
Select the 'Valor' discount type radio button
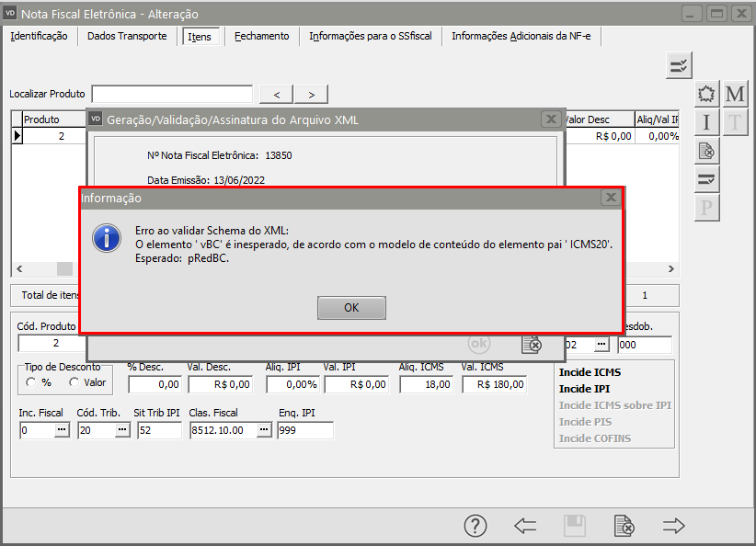74,382
